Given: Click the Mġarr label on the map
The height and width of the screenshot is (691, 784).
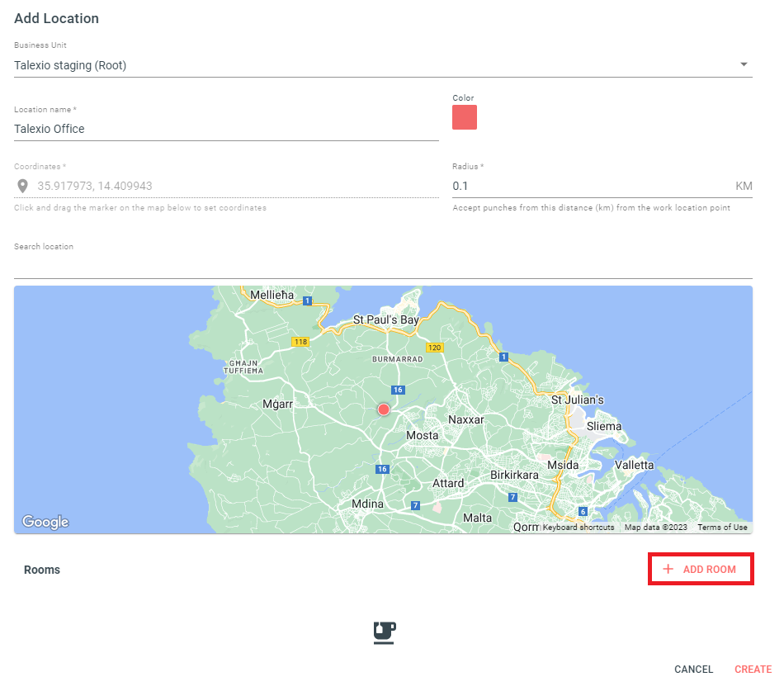Looking at the screenshot, I should 278,405.
